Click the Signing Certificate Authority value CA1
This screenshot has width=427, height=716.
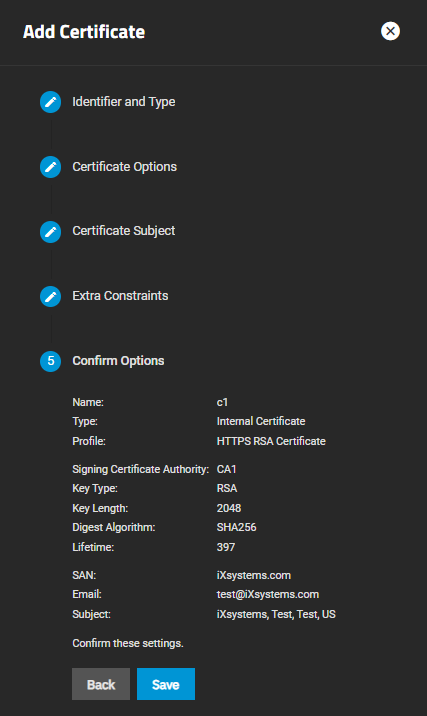(x=227, y=469)
